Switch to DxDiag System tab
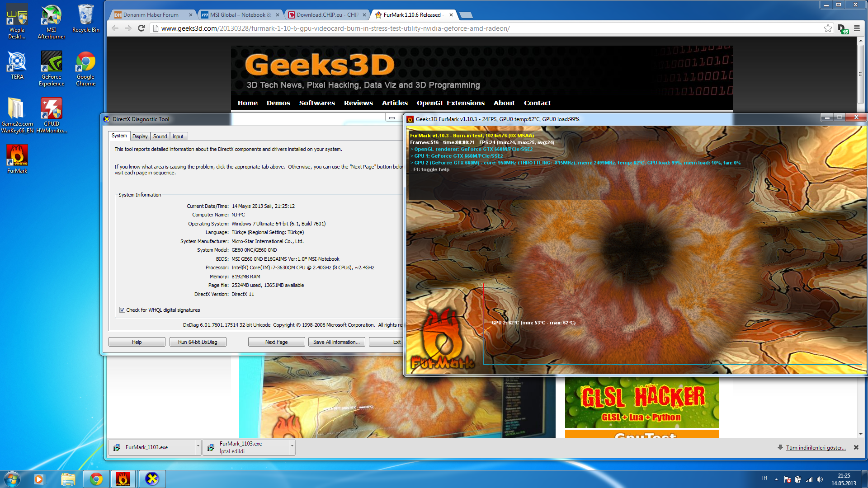 click(x=119, y=136)
